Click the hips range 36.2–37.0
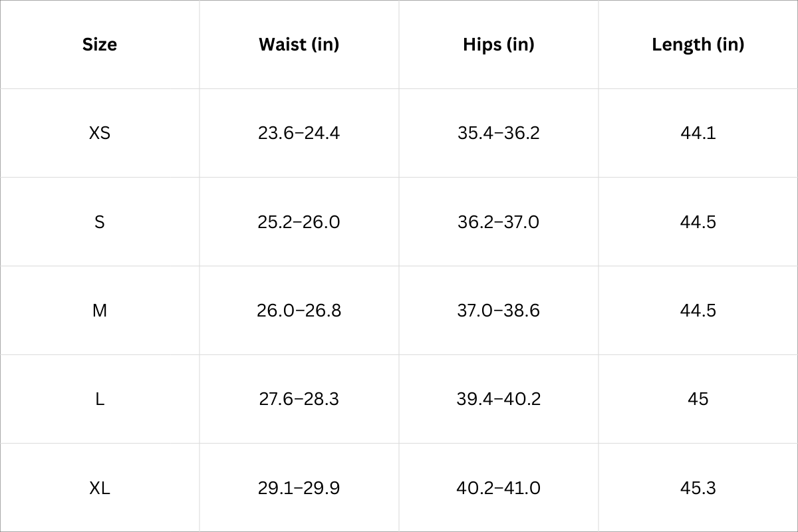The height and width of the screenshot is (532, 798). [499, 221]
